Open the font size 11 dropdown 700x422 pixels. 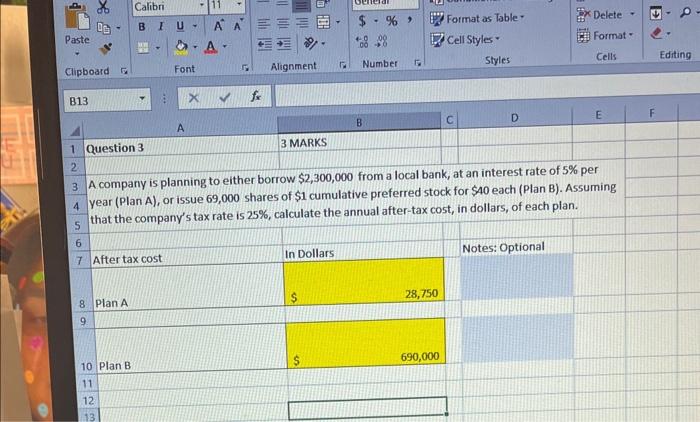click(239, 4)
